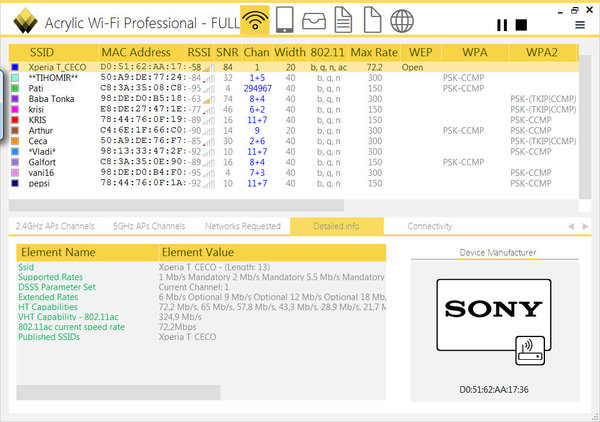
Task: Click the blue color swatch for Xperia T_CECO
Action: [x=15, y=67]
